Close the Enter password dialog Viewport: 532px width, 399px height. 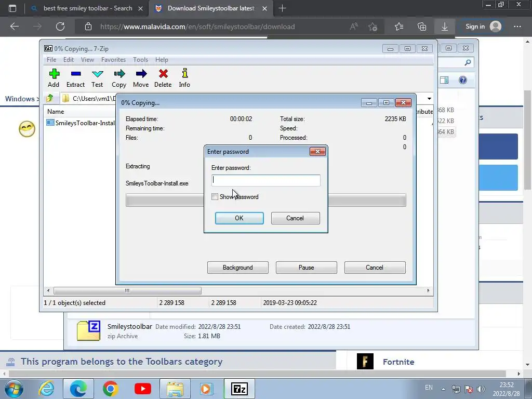[x=317, y=151]
